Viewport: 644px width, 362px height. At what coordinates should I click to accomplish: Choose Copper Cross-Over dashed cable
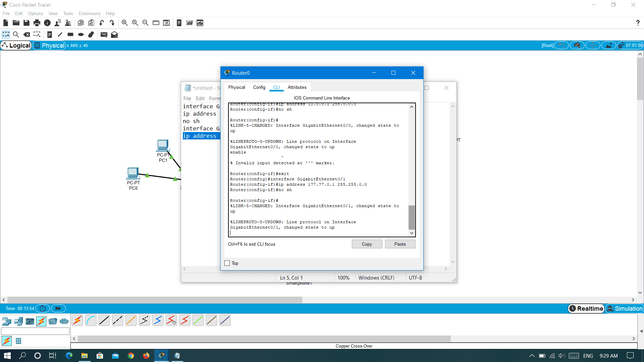pos(117,320)
